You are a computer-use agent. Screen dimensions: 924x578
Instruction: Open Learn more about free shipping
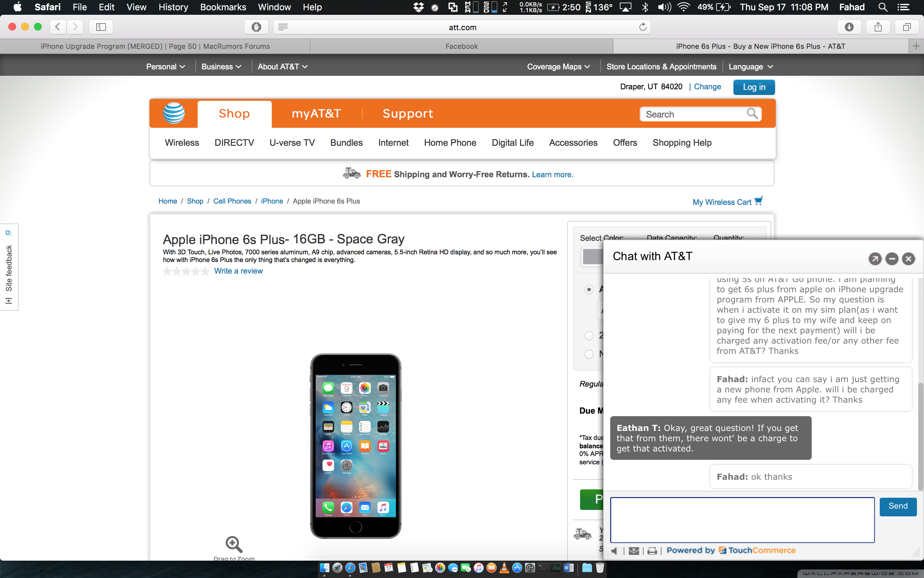point(552,175)
